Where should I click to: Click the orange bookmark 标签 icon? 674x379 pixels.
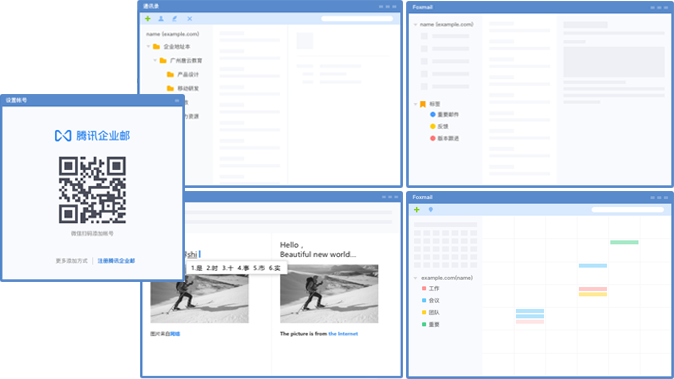(x=423, y=104)
